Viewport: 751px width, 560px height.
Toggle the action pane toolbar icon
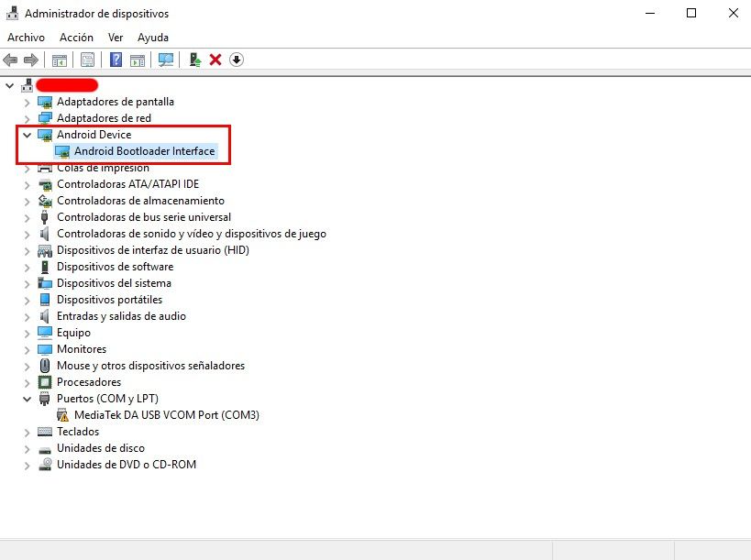click(x=138, y=60)
